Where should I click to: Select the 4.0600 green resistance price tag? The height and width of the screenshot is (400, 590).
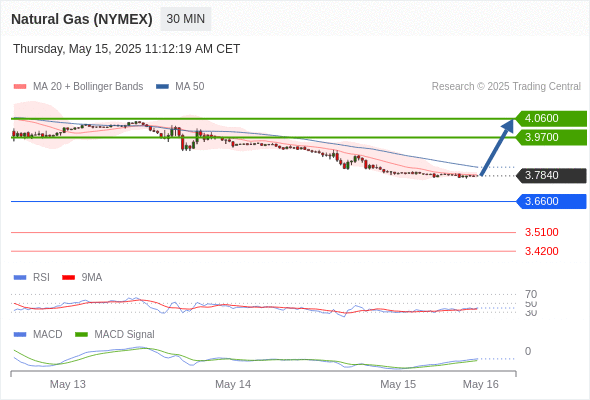[x=551, y=119]
